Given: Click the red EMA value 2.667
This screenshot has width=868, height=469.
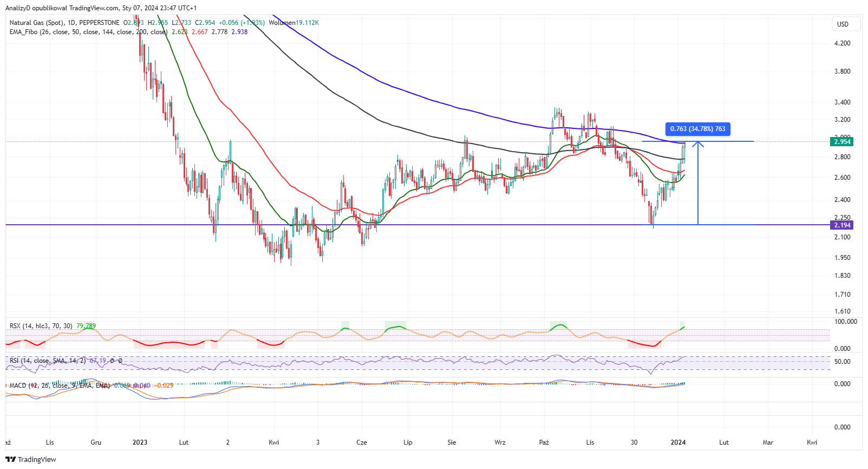Looking at the screenshot, I should pyautogui.click(x=200, y=32).
